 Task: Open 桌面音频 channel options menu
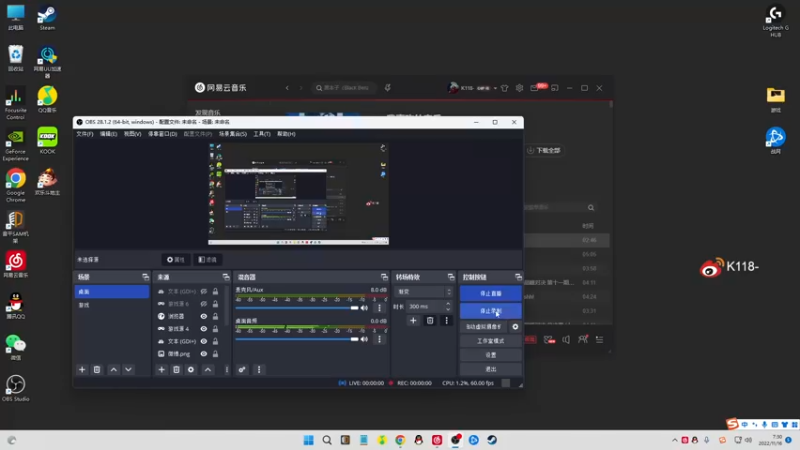pos(379,339)
